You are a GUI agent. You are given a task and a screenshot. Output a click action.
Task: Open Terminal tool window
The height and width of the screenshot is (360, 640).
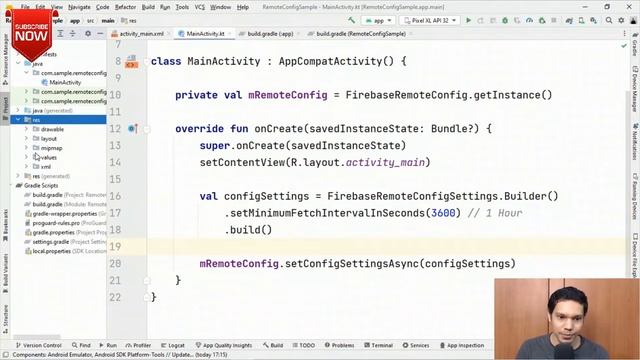click(378, 345)
